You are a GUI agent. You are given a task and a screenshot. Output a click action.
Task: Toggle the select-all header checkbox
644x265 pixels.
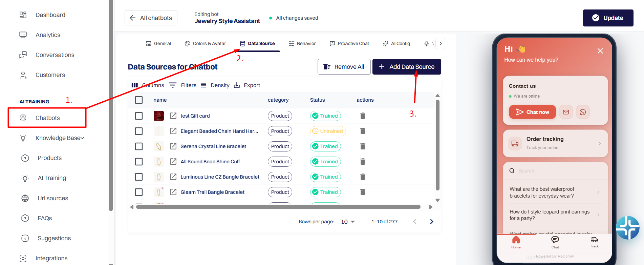click(139, 100)
